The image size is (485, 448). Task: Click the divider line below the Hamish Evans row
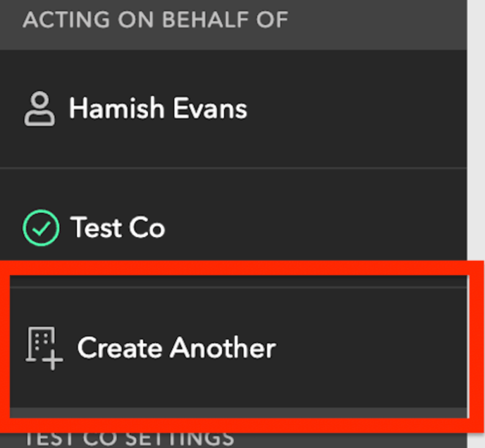[x=233, y=169]
